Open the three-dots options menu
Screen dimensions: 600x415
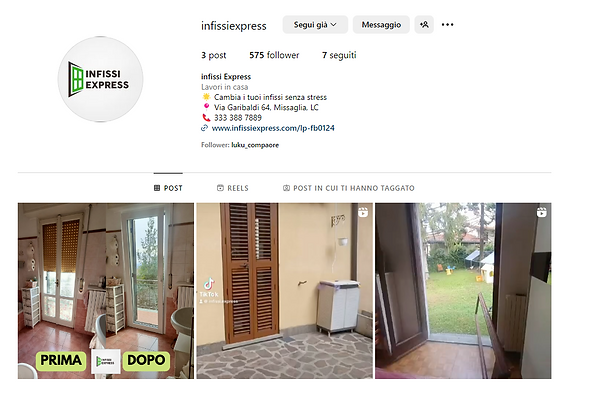click(447, 25)
